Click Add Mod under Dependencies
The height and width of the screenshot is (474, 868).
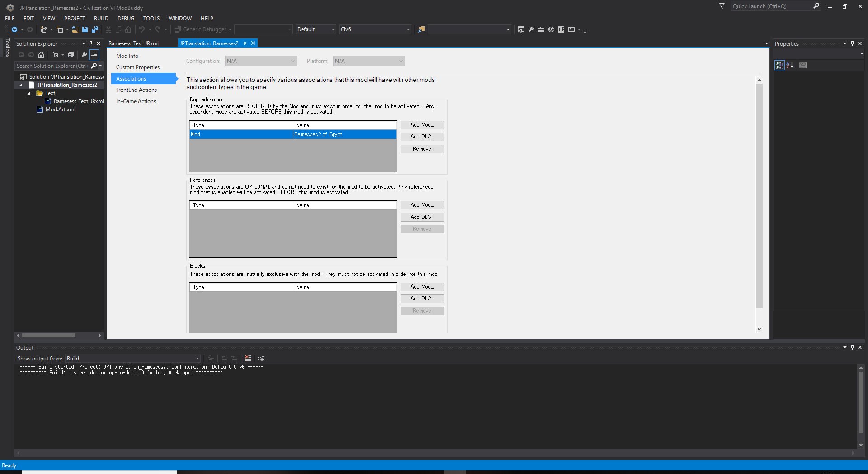point(422,125)
